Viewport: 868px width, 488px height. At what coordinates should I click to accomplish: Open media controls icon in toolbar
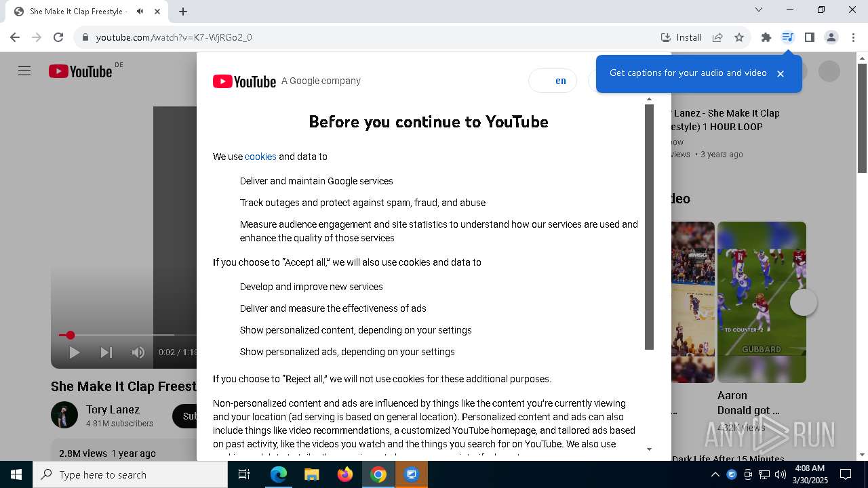787,37
